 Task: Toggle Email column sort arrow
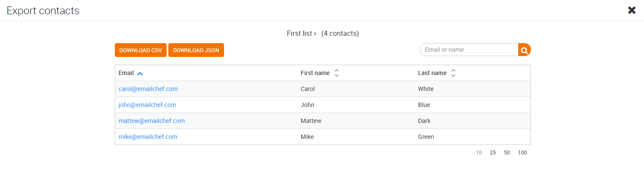[x=140, y=73]
